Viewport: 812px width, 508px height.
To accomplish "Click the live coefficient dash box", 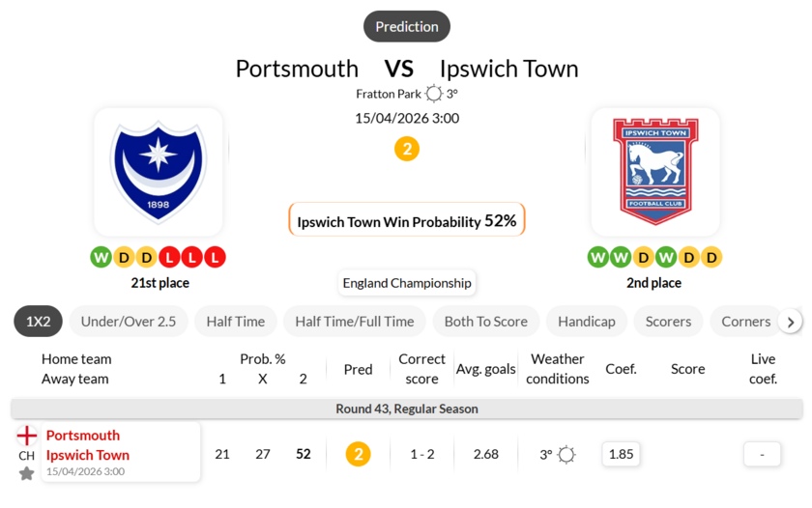I will click(763, 454).
